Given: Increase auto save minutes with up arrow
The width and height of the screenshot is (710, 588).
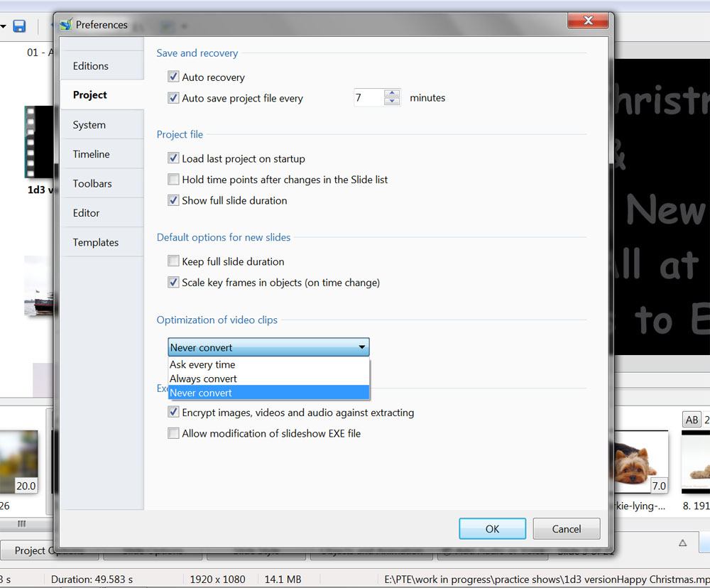Looking at the screenshot, I should pyautogui.click(x=392, y=93).
